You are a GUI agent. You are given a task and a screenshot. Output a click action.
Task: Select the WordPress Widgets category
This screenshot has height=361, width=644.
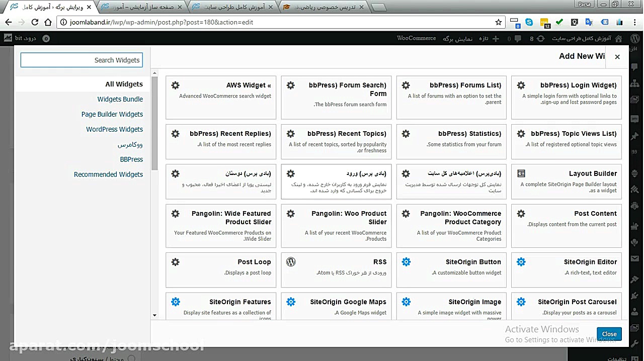[115, 129]
